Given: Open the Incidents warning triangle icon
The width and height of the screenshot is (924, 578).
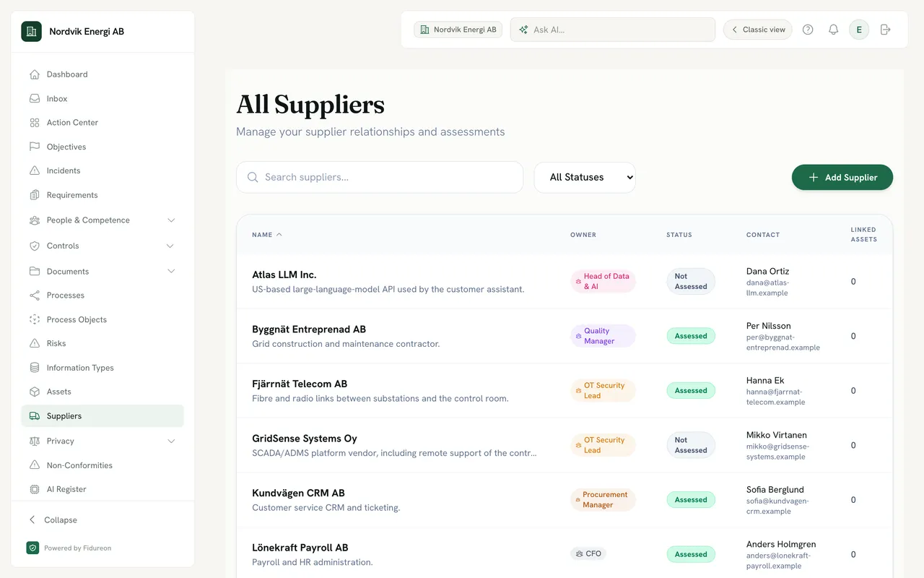Looking at the screenshot, I should click(34, 171).
